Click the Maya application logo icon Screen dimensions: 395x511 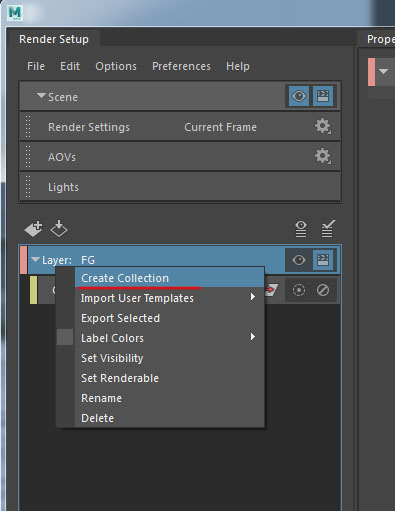pos(15,13)
